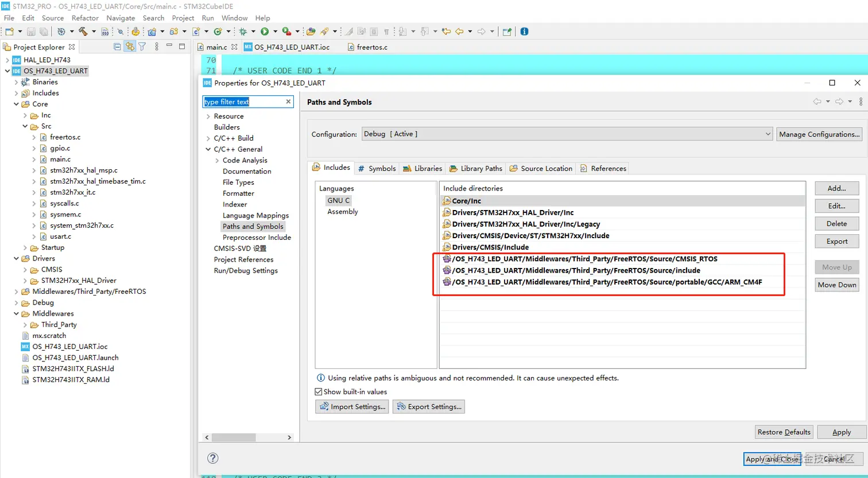Open the freertos.c editor tab
Image resolution: width=868 pixels, height=478 pixels.
tap(367, 47)
